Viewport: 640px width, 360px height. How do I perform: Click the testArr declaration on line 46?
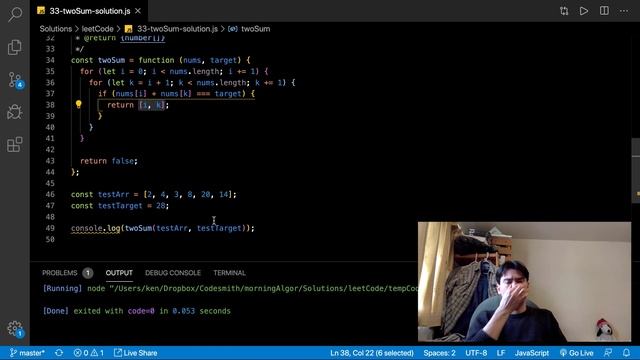153,194
